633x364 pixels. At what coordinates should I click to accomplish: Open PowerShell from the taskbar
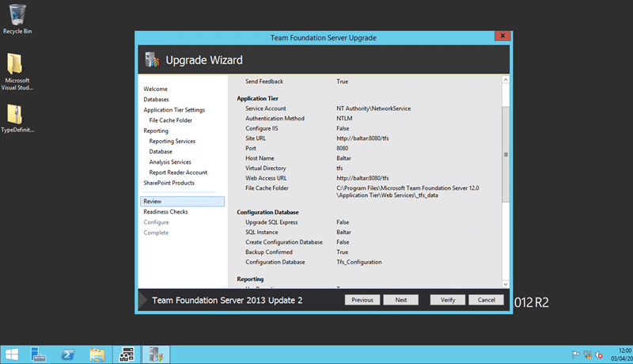click(x=67, y=355)
